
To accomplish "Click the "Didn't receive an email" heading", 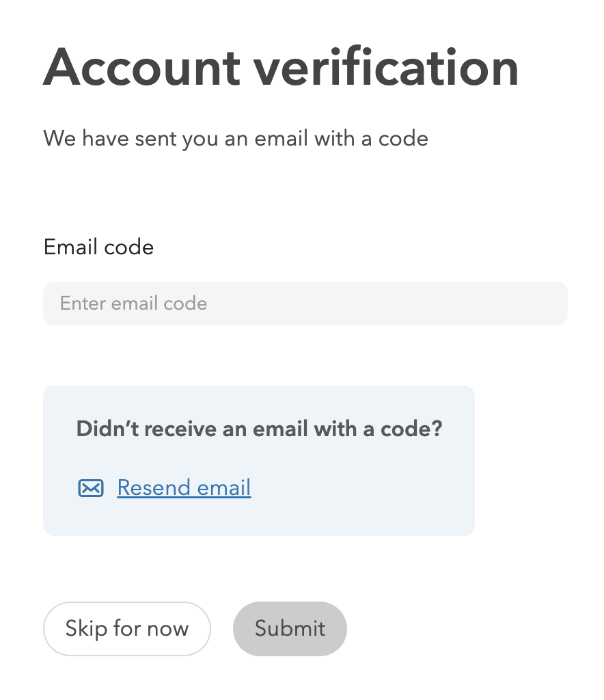I will pos(259,429).
